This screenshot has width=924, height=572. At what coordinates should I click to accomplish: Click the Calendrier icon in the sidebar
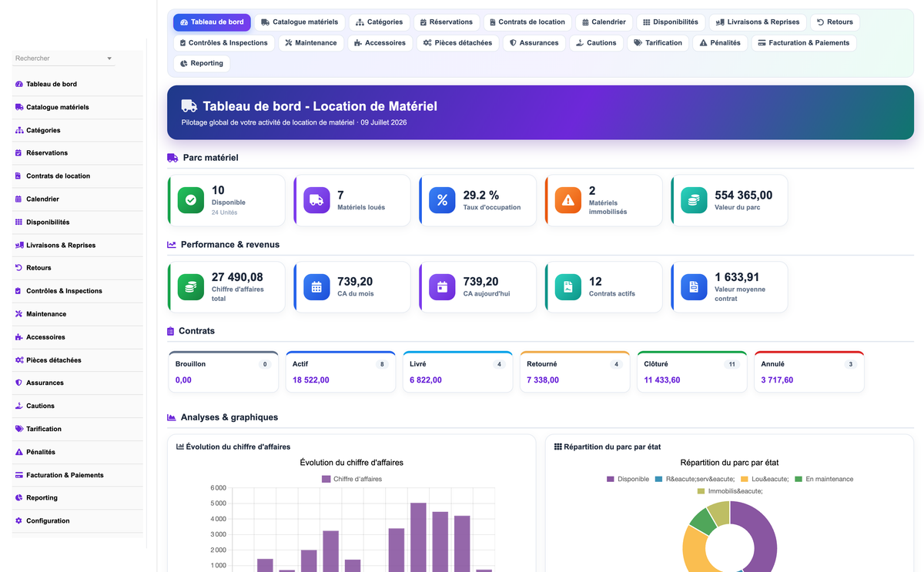click(x=18, y=199)
